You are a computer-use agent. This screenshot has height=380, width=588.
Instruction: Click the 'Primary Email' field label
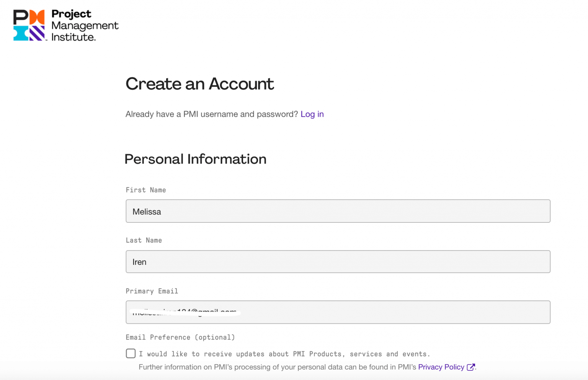[x=152, y=291]
